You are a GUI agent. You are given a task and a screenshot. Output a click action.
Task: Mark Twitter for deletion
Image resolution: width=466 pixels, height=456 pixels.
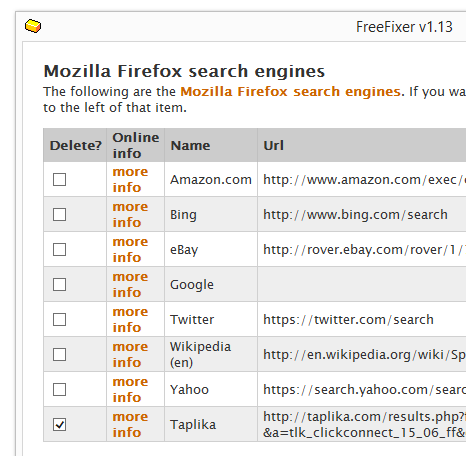[x=59, y=319]
